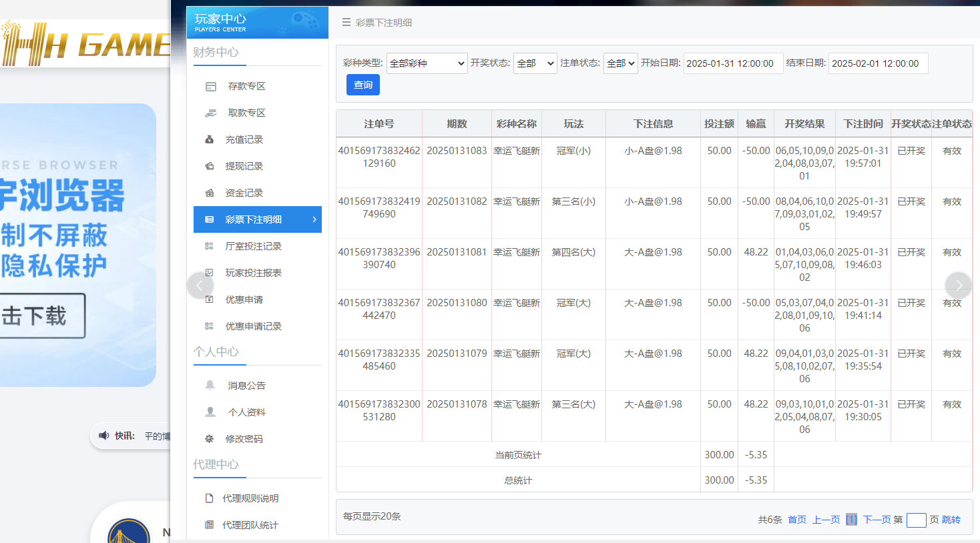Click the 取款专区 withdrawal icon
980x543 pixels.
pos(210,113)
